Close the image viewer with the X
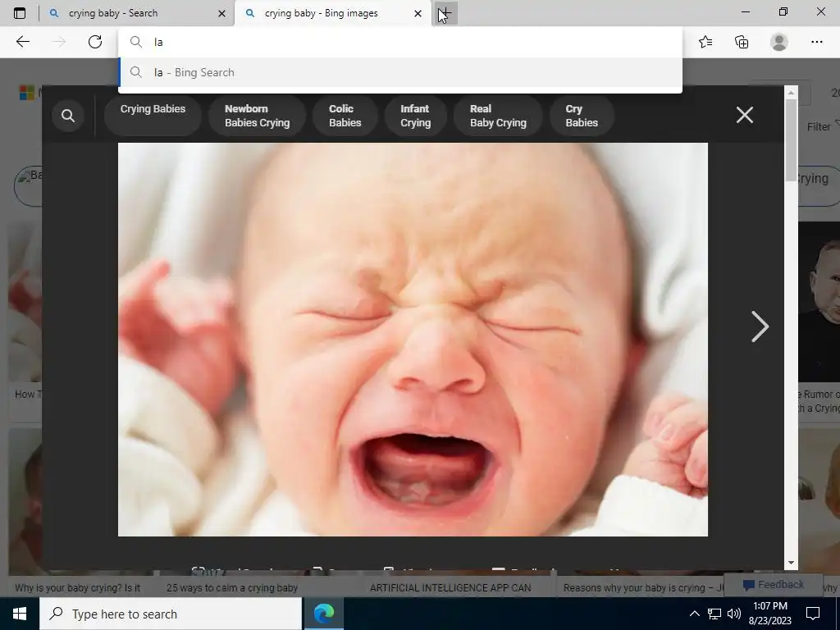The width and height of the screenshot is (840, 630). 745,115
